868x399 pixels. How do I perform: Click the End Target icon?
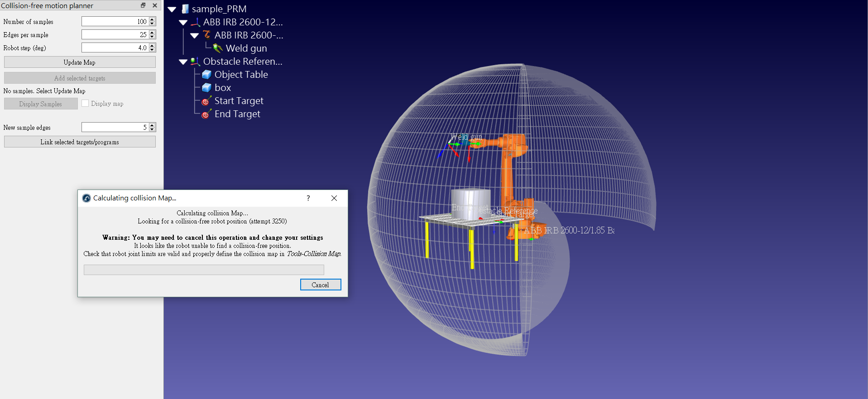(x=206, y=114)
